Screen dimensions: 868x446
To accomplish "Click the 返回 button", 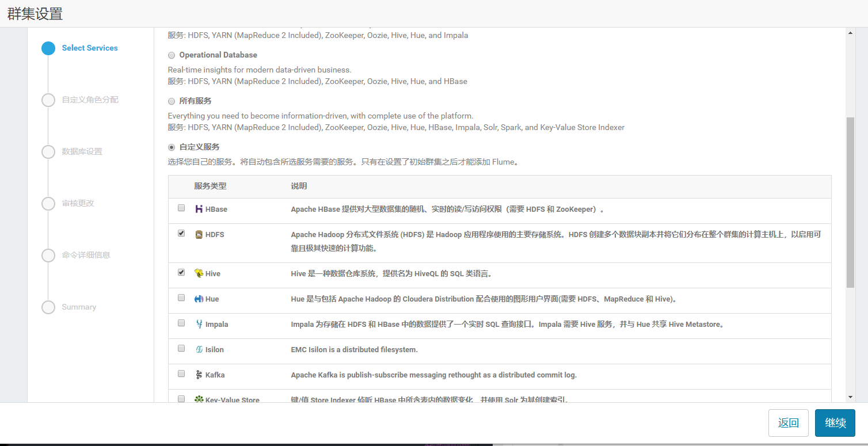I will point(789,423).
